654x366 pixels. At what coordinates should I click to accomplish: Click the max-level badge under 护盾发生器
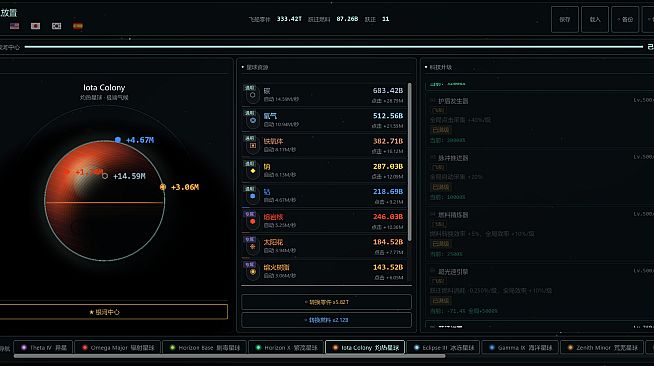441,130
